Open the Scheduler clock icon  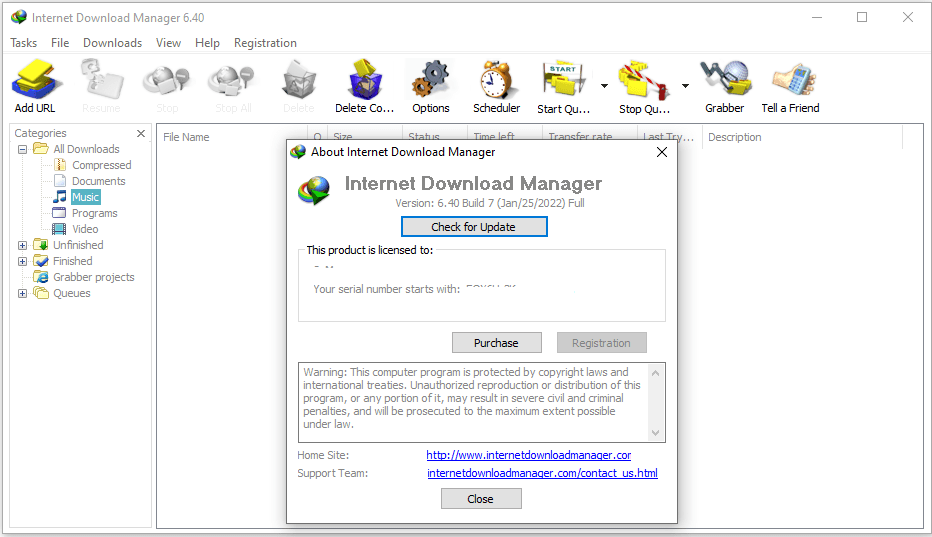coord(496,79)
